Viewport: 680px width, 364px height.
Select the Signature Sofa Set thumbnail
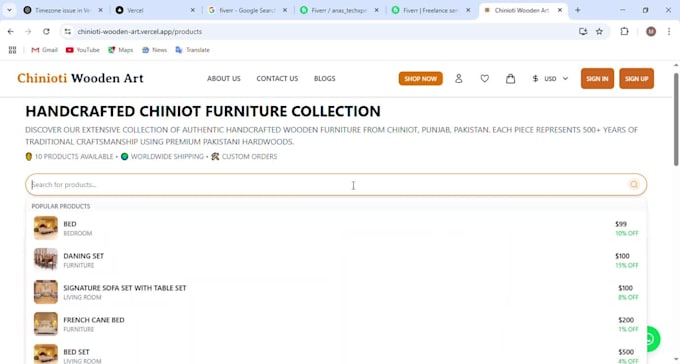tap(46, 292)
